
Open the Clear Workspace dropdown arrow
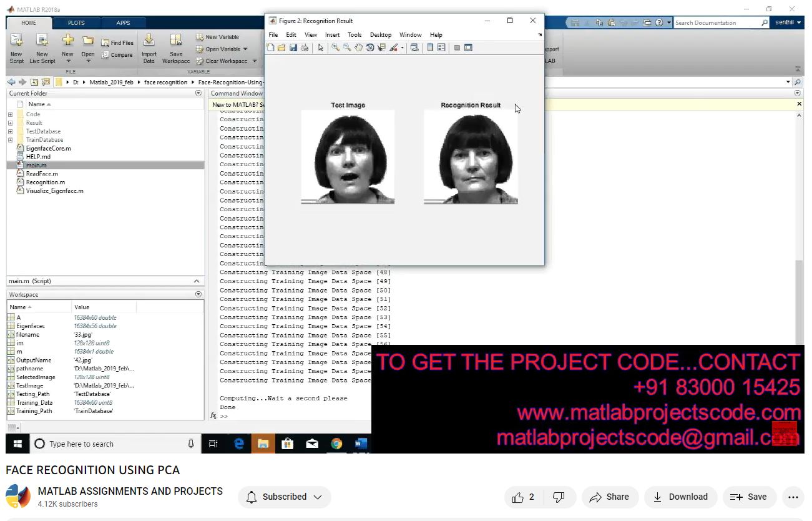[x=254, y=61]
